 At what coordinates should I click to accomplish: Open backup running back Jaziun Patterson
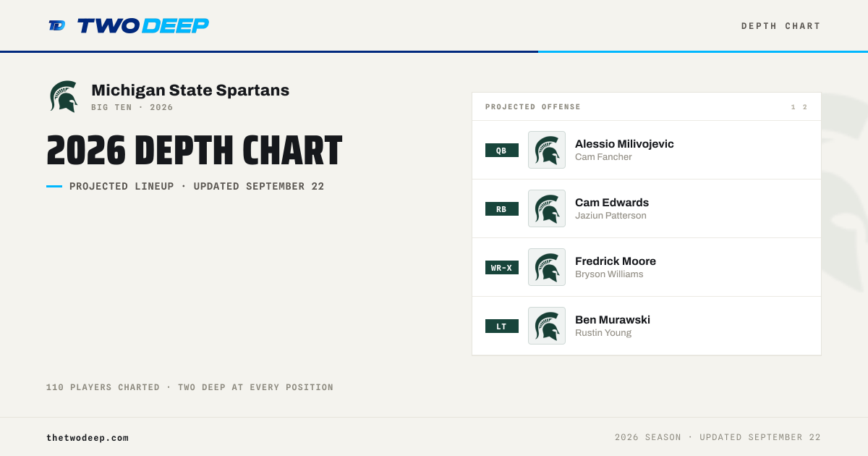click(x=610, y=216)
